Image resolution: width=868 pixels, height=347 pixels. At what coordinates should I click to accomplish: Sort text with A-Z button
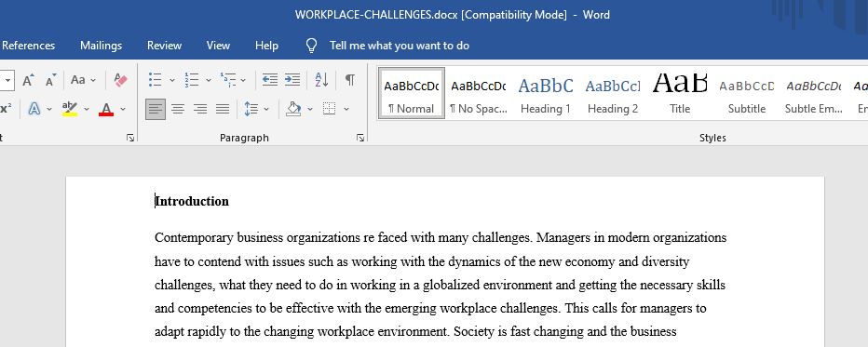(x=321, y=80)
